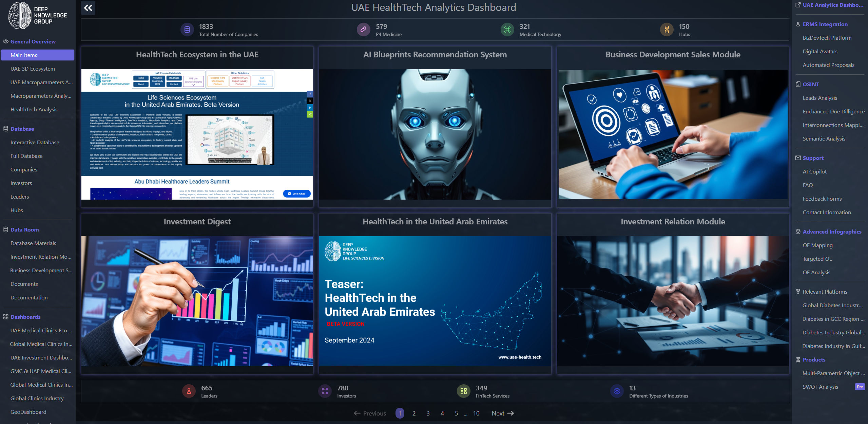Select Main Items in sidebar
The width and height of the screenshot is (868, 424).
(38, 55)
